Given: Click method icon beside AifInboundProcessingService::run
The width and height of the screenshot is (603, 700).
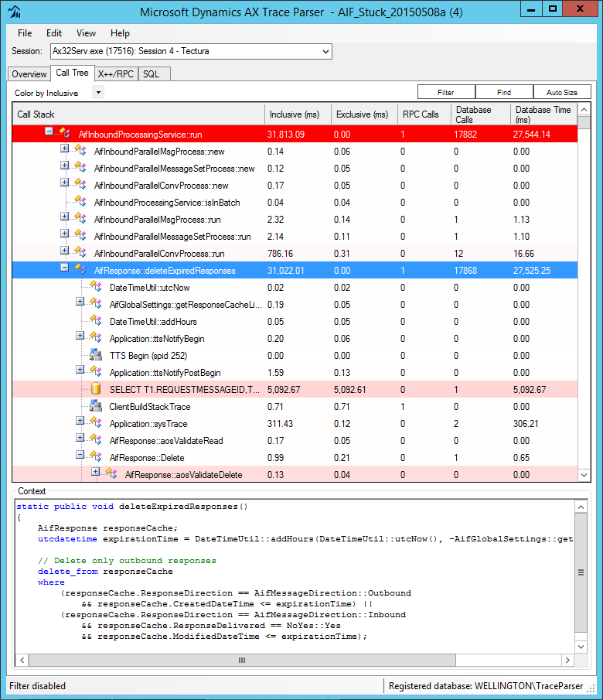Looking at the screenshot, I should (x=65, y=132).
